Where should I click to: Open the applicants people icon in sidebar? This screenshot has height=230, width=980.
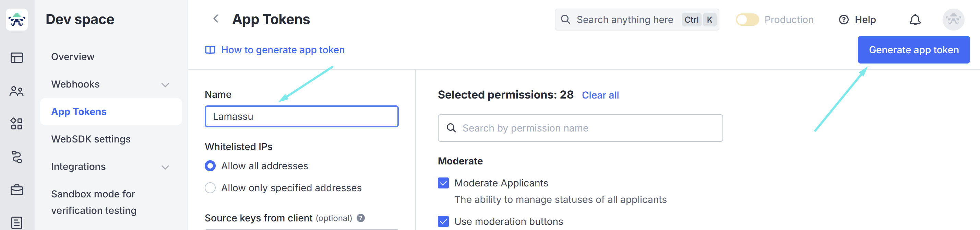point(17,91)
